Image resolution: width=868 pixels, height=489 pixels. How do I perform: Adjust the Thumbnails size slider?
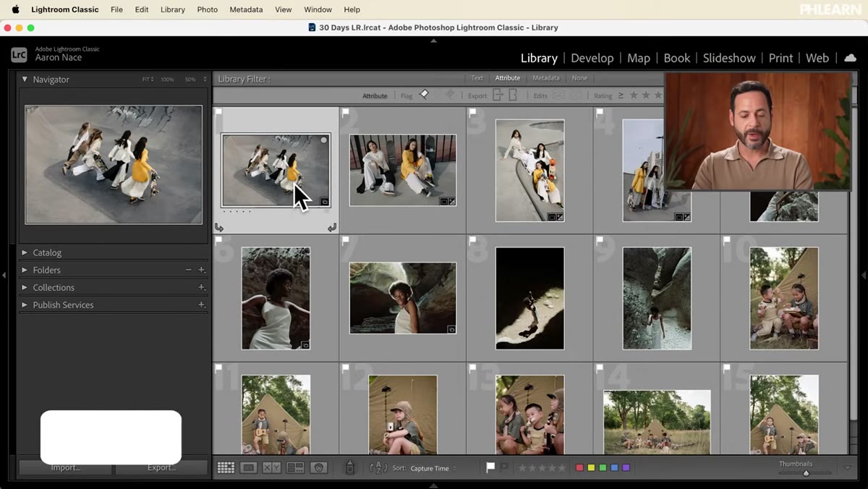(806, 473)
